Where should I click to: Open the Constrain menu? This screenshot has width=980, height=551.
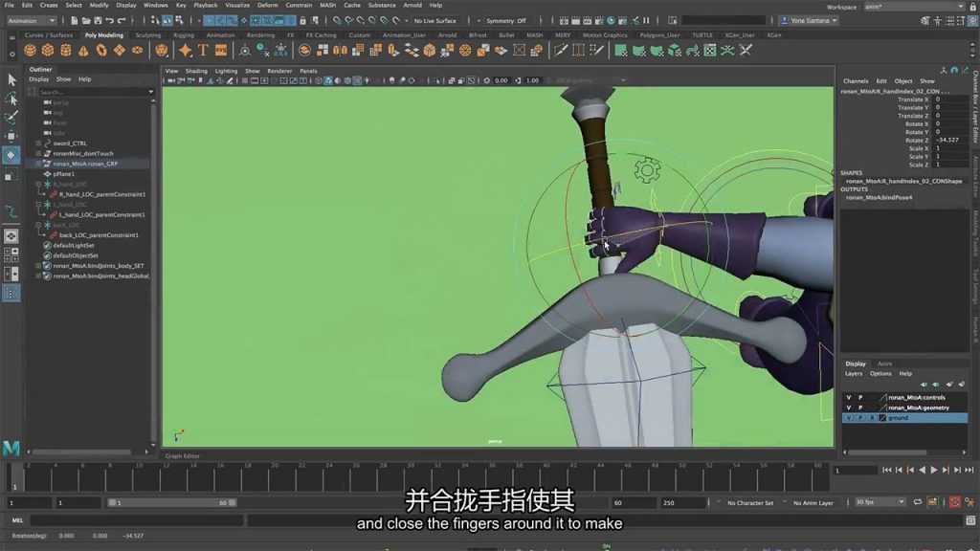(x=299, y=5)
